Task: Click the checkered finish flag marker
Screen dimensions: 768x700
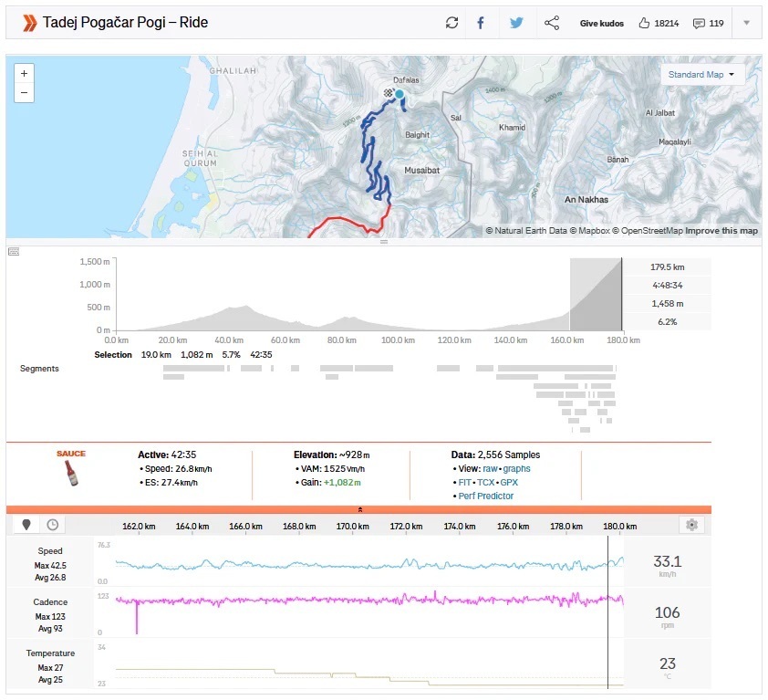Action: [389, 93]
